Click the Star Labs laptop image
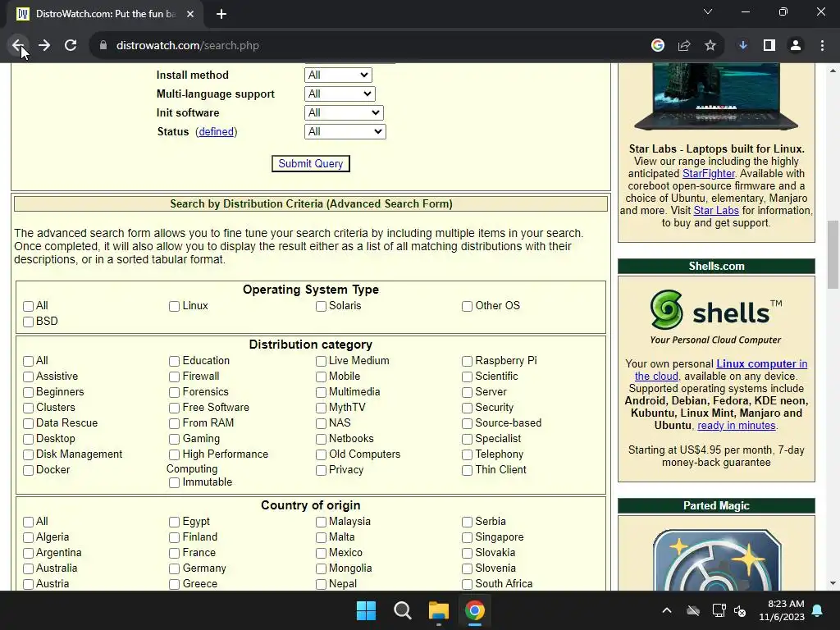Image resolution: width=840 pixels, height=630 pixels. click(x=716, y=97)
